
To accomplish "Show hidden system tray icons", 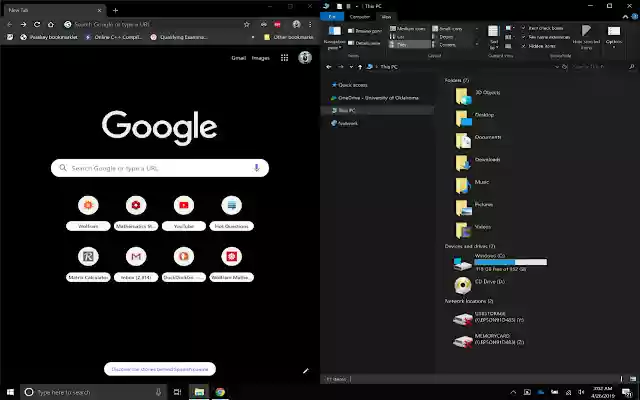I will tap(513, 392).
